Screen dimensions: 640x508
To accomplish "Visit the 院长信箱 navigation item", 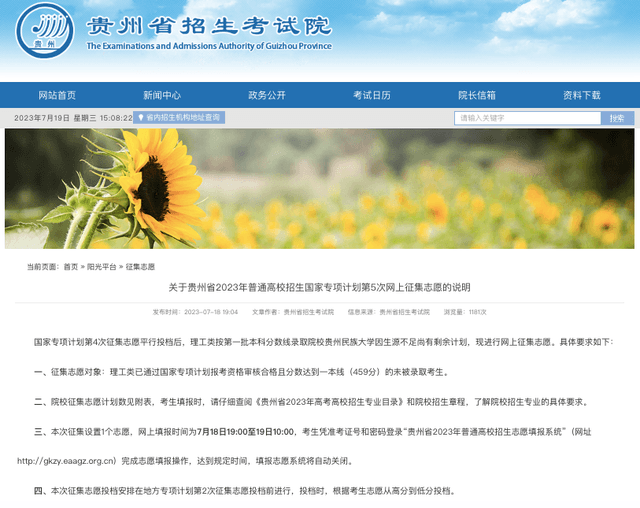I will click(x=477, y=95).
